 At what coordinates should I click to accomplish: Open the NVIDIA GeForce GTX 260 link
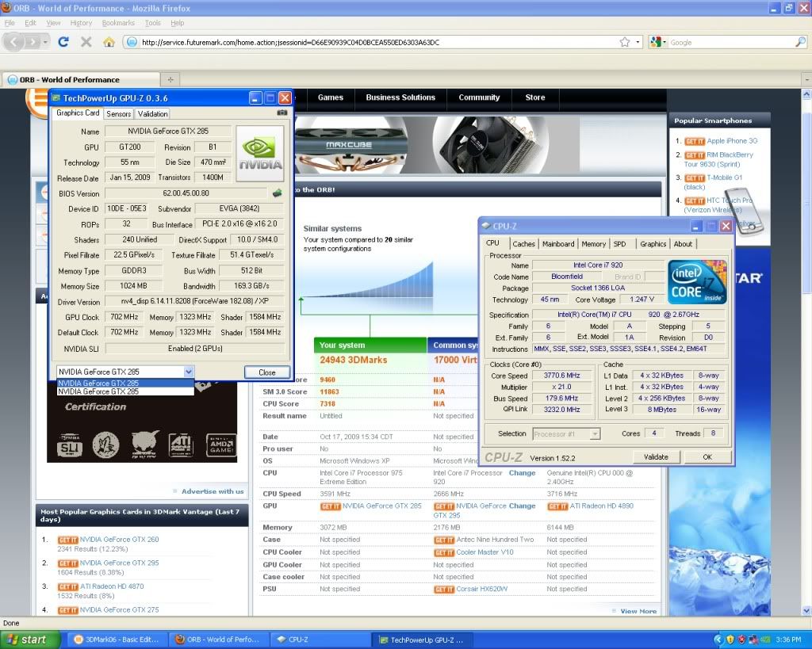119,540
